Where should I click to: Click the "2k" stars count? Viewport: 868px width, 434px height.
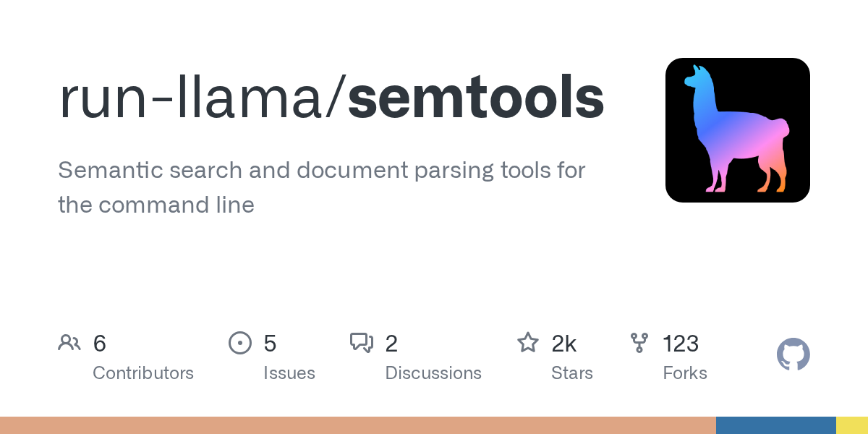coord(564,344)
